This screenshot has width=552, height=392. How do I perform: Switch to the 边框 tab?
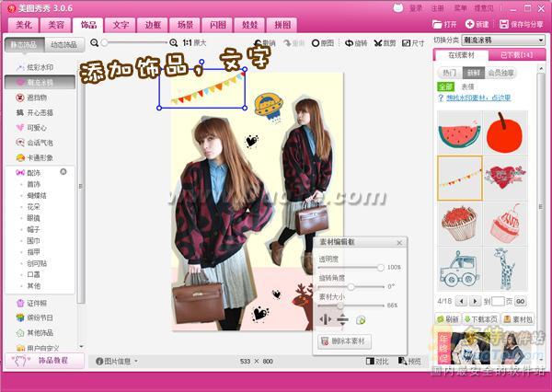(x=153, y=25)
